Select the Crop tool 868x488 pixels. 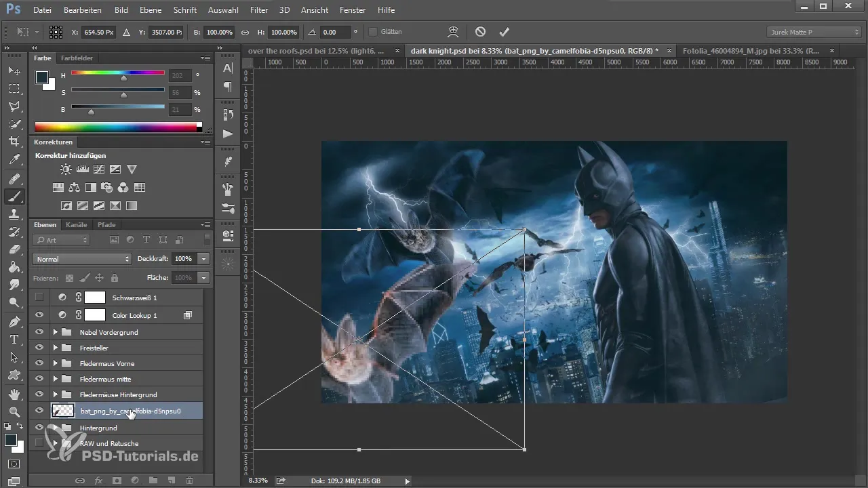coord(14,142)
